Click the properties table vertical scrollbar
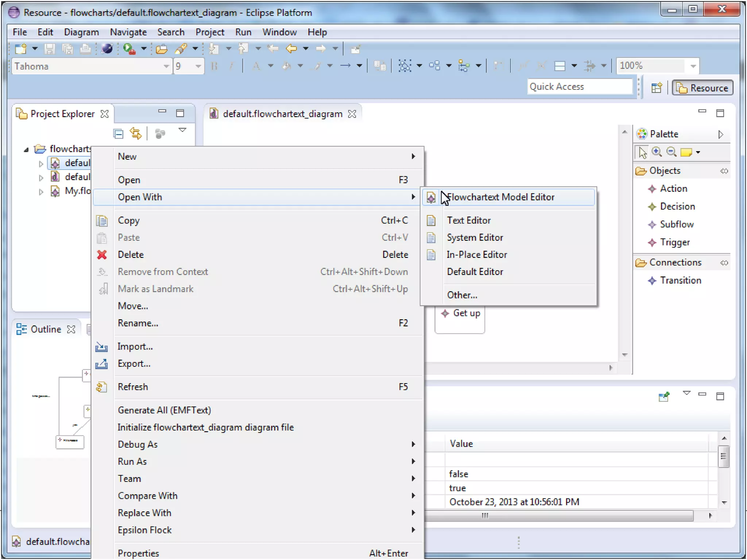Viewport: 747px width, 560px height. click(724, 456)
